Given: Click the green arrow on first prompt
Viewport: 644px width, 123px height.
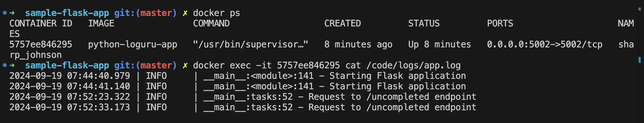Looking at the screenshot, I should 12,13.
